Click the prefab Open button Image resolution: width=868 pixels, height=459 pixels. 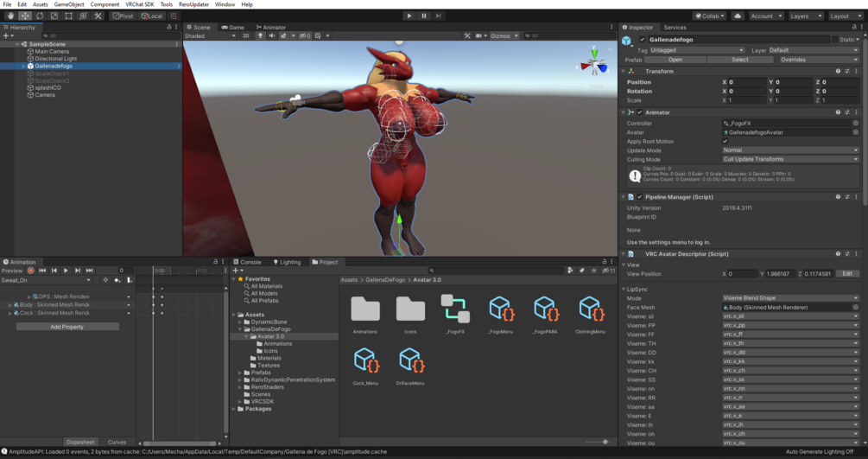[x=675, y=60]
